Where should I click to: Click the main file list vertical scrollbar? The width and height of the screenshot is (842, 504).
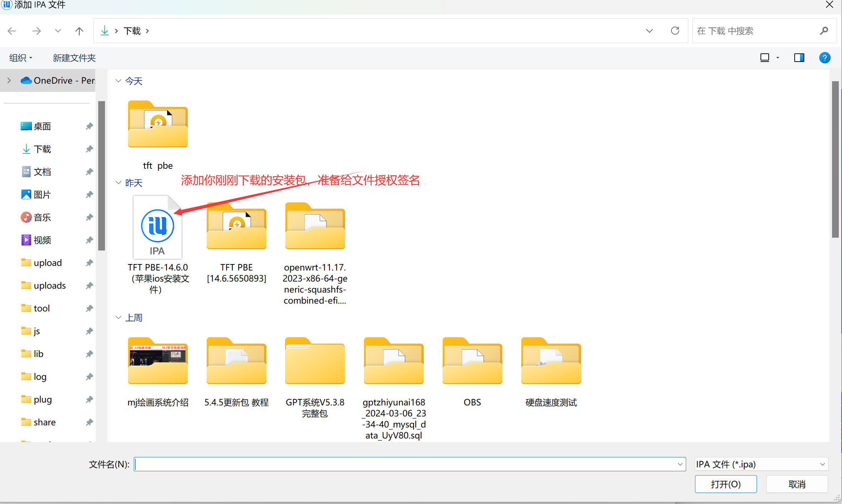(835, 159)
